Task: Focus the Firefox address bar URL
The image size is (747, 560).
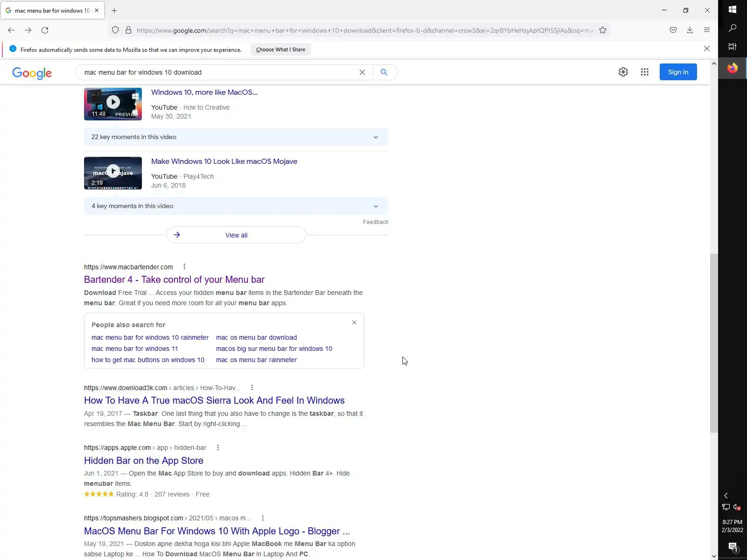Action: [364, 30]
